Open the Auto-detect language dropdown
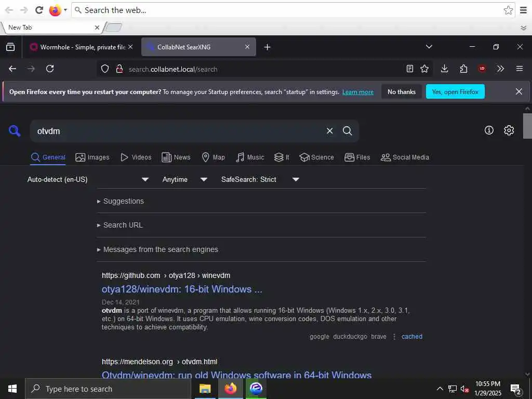The image size is (532, 399). click(x=88, y=179)
